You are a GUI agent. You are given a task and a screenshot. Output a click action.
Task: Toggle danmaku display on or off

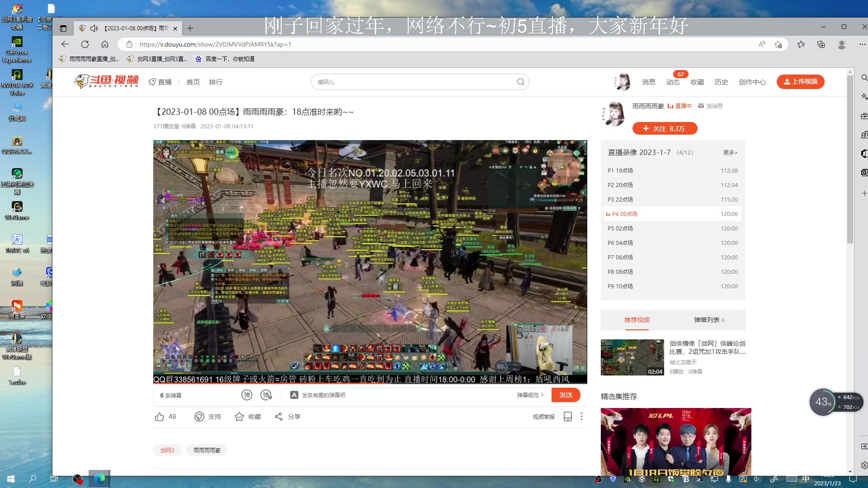click(246, 395)
